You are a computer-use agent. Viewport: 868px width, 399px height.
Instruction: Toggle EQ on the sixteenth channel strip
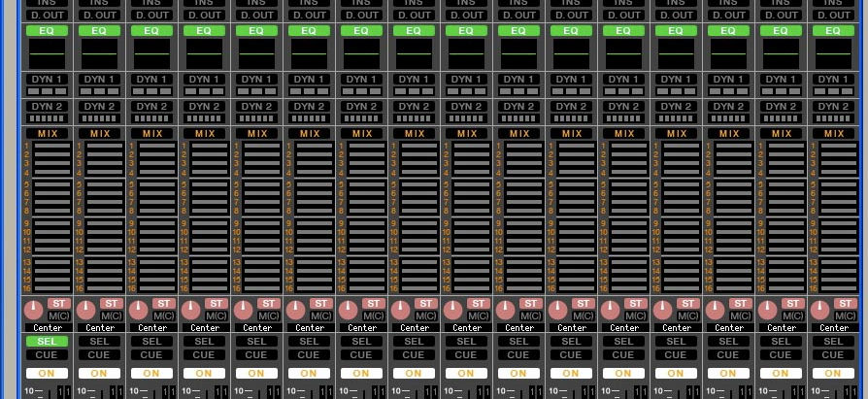click(833, 31)
